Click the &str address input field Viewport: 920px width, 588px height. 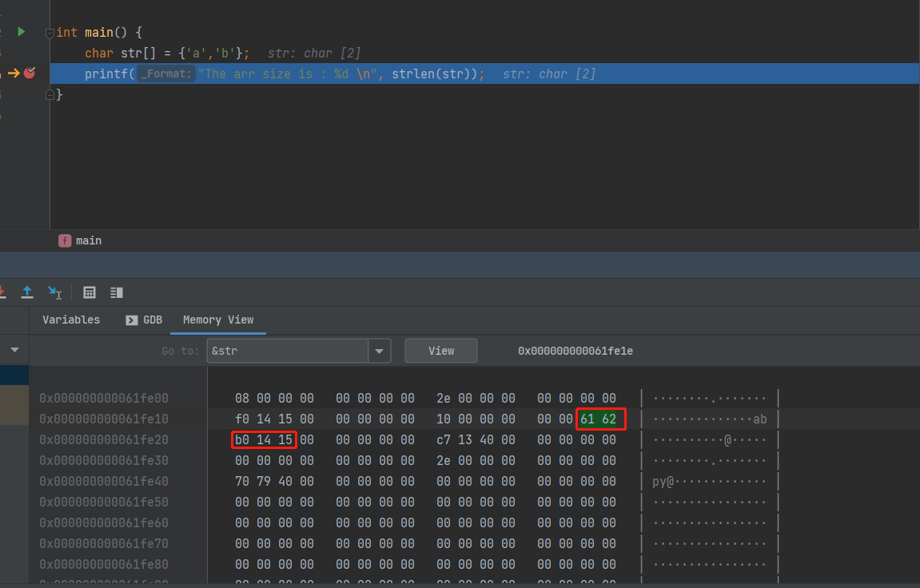[288, 351]
